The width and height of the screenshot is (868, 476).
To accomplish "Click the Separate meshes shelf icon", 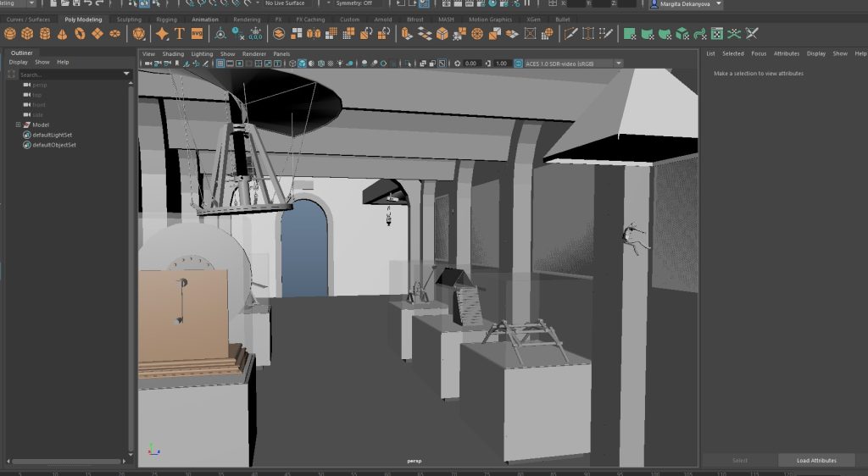I will 296,34.
